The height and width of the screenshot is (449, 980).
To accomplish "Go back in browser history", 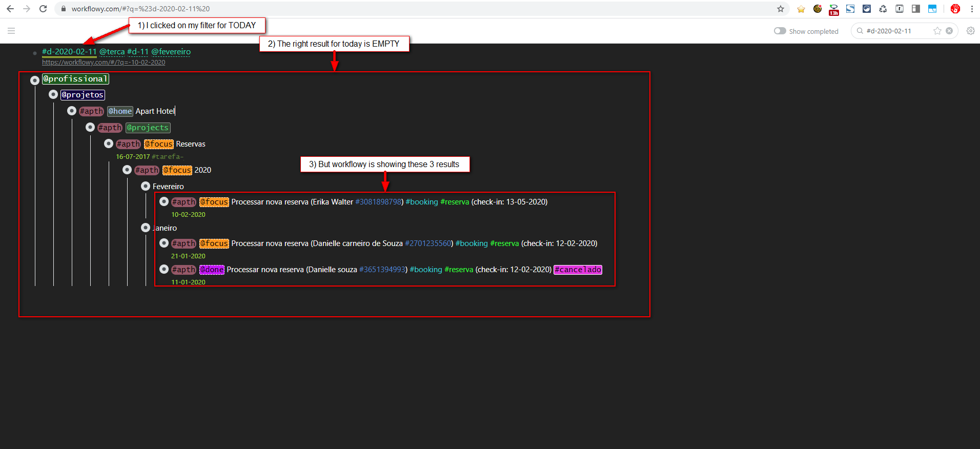I will pyautogui.click(x=10, y=9).
